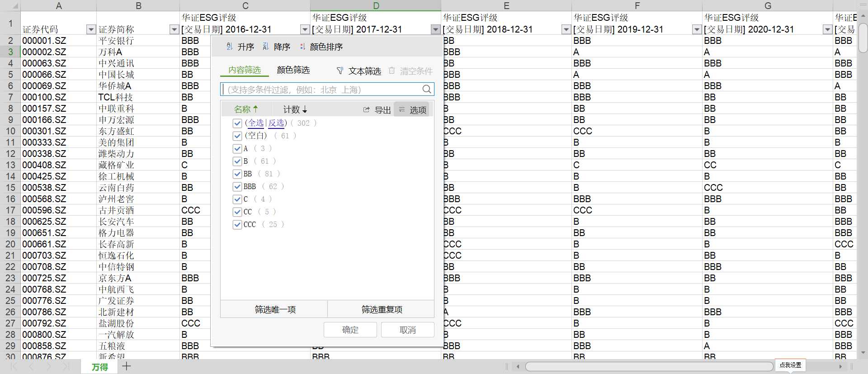
Task: Switch to 内容筛选 tab
Action: click(x=245, y=70)
